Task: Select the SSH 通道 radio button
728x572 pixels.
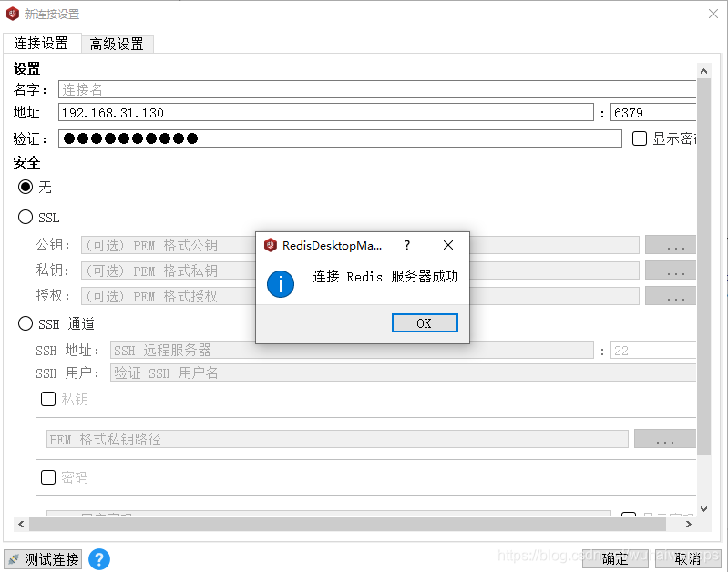Action: pyautogui.click(x=26, y=323)
